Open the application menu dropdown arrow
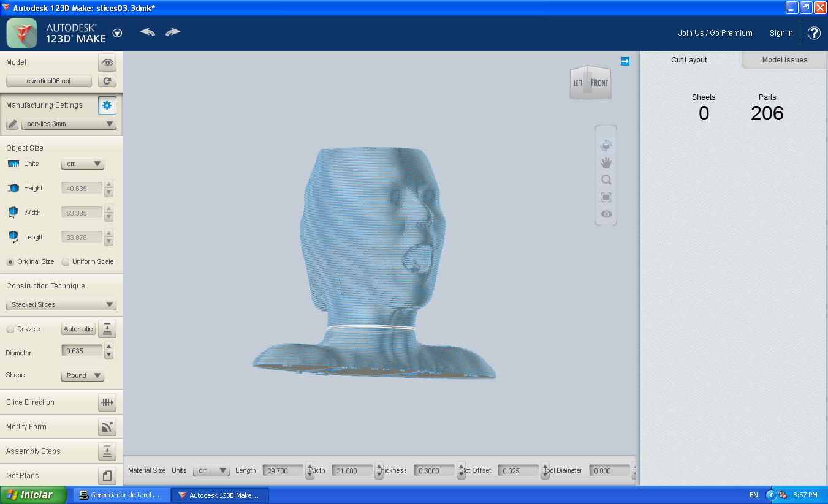The image size is (828, 504). (117, 33)
